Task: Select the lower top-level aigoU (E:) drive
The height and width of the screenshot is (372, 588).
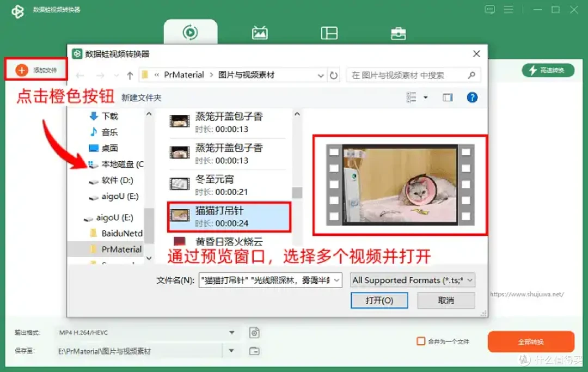Action: pos(109,218)
